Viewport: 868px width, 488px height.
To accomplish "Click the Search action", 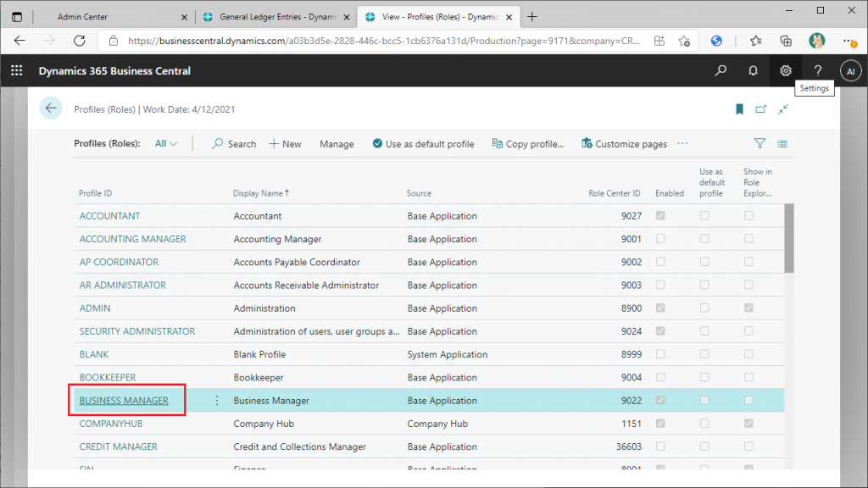I will 234,144.
